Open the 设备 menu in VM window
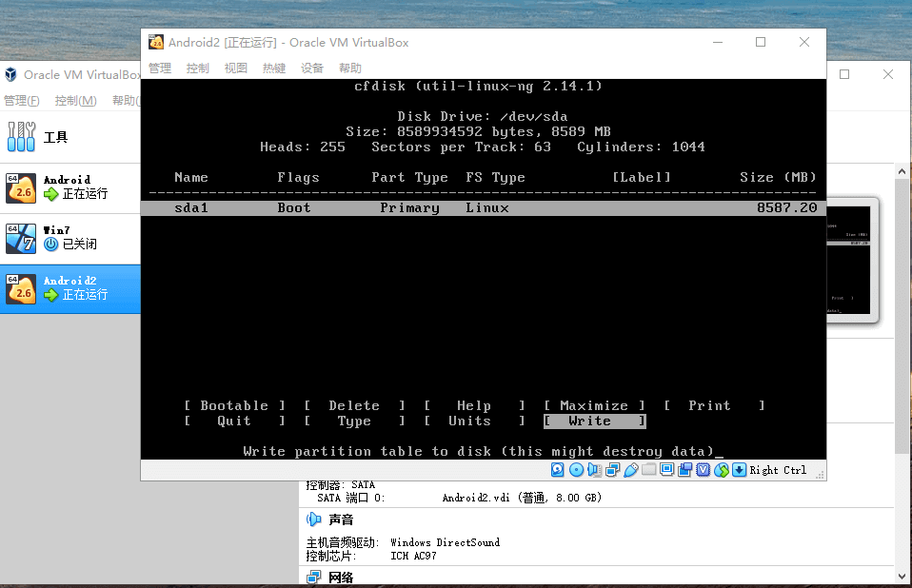Viewport: 912px width, 588px height. pyautogui.click(x=312, y=68)
